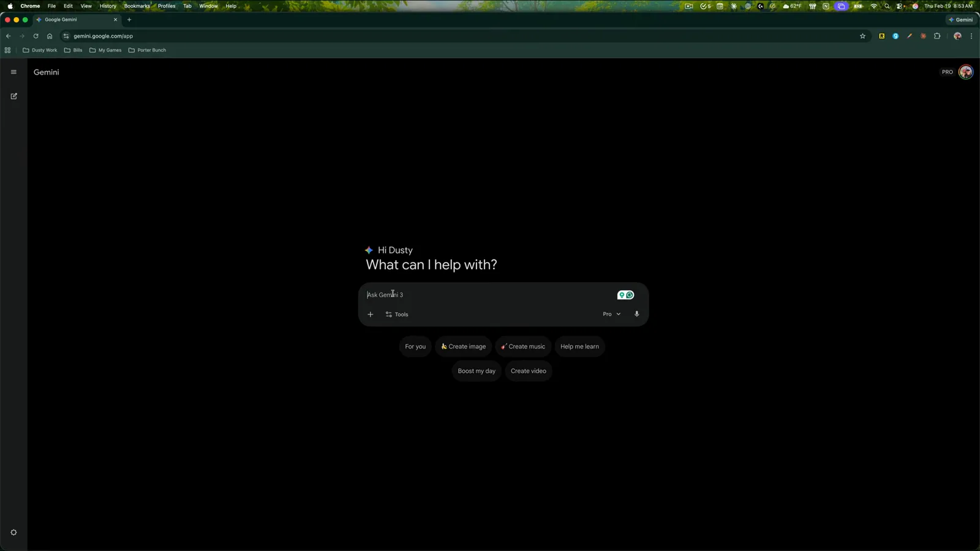
Task: Click the address bar URL
Action: click(x=103, y=36)
